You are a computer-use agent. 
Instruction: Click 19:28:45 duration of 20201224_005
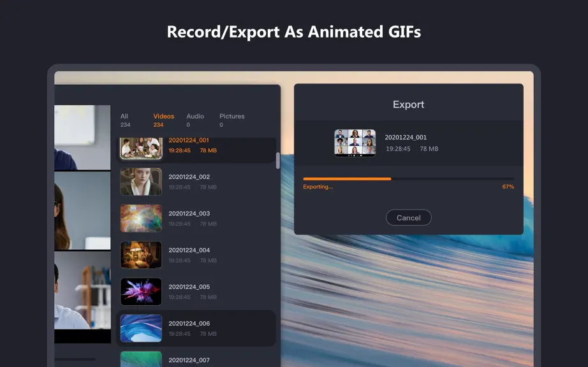pyautogui.click(x=179, y=298)
